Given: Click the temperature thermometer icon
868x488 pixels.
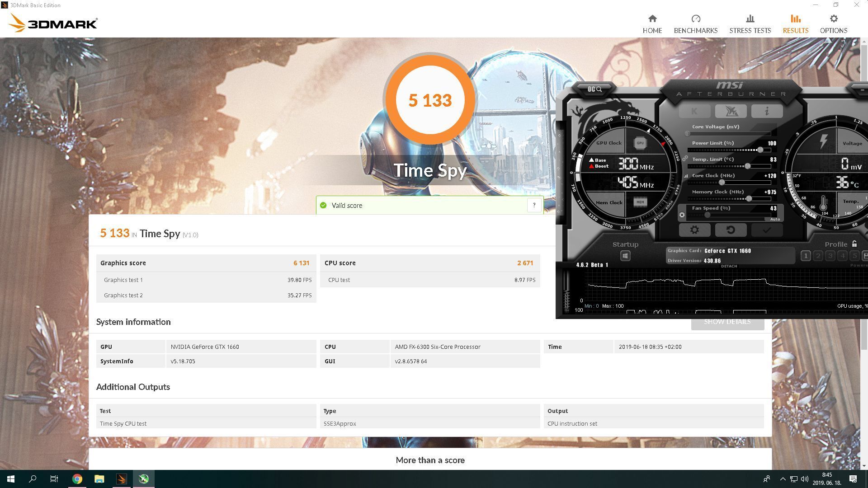Looking at the screenshot, I should [823, 203].
